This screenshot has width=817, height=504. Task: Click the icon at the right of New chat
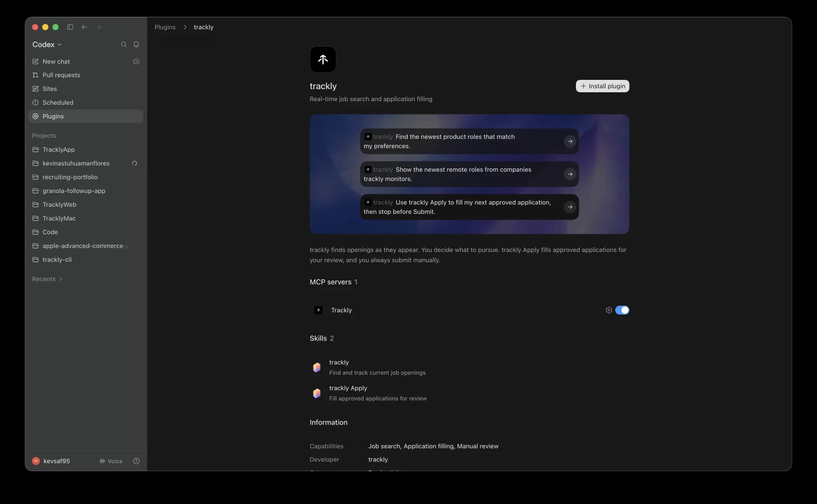pos(136,62)
